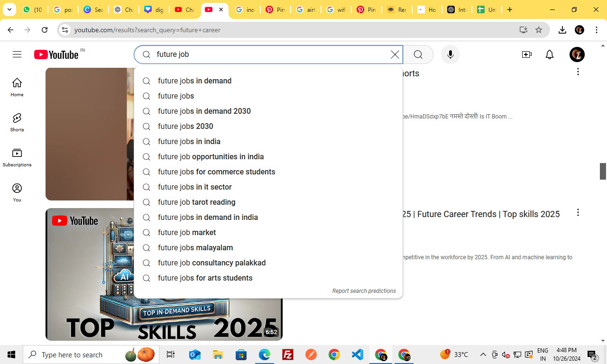Open Windows Task View
Image resolution: width=607 pixels, height=364 pixels.
click(171, 355)
